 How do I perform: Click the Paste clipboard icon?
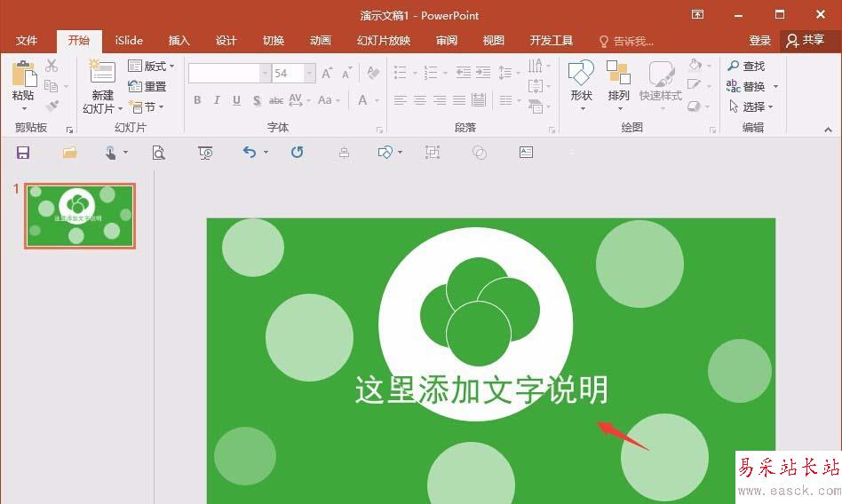[24, 74]
